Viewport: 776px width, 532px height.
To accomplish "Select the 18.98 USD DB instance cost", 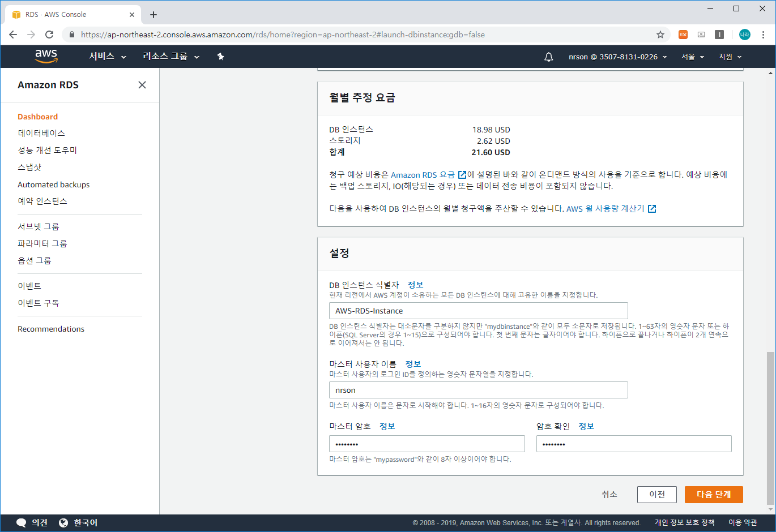I will [x=491, y=130].
